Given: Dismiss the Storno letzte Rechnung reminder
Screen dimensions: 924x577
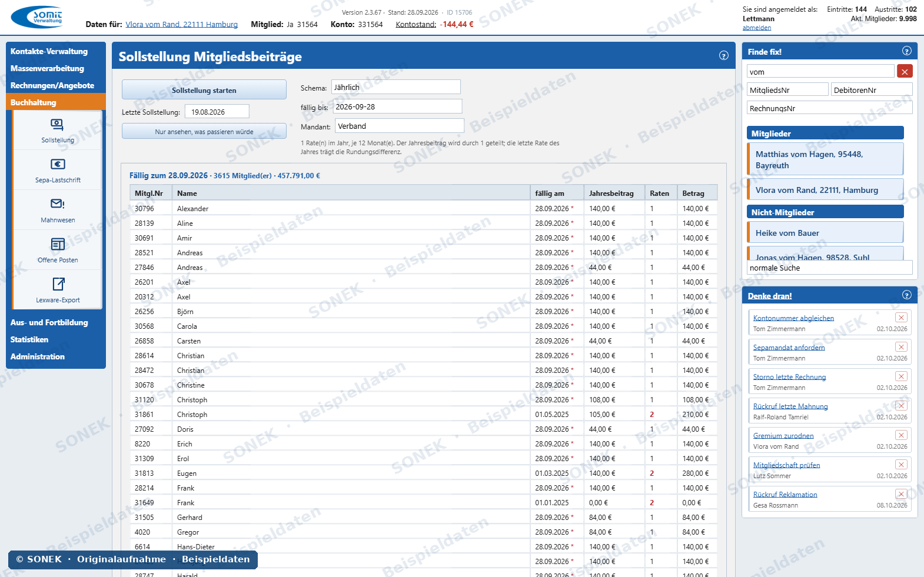Looking at the screenshot, I should click(x=901, y=376).
